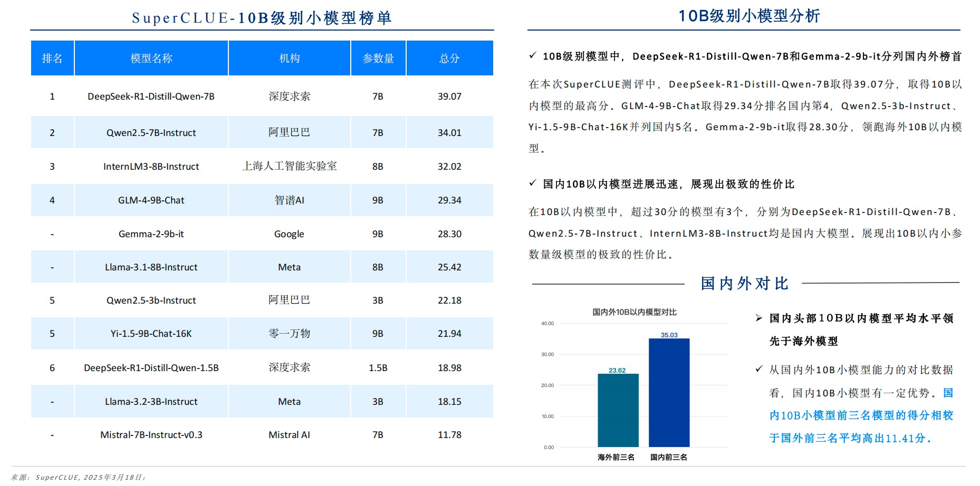Select the Qwen2.5-7B-Instruct table cell
Image resolution: width=980 pixels, height=486 pixels.
151,133
